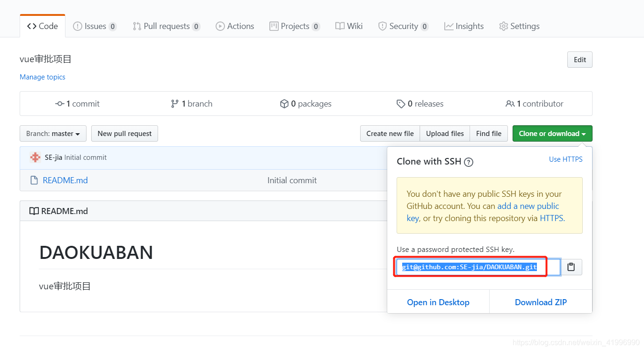Switch to the Security tab
The height and width of the screenshot is (351, 644).
pos(403,26)
